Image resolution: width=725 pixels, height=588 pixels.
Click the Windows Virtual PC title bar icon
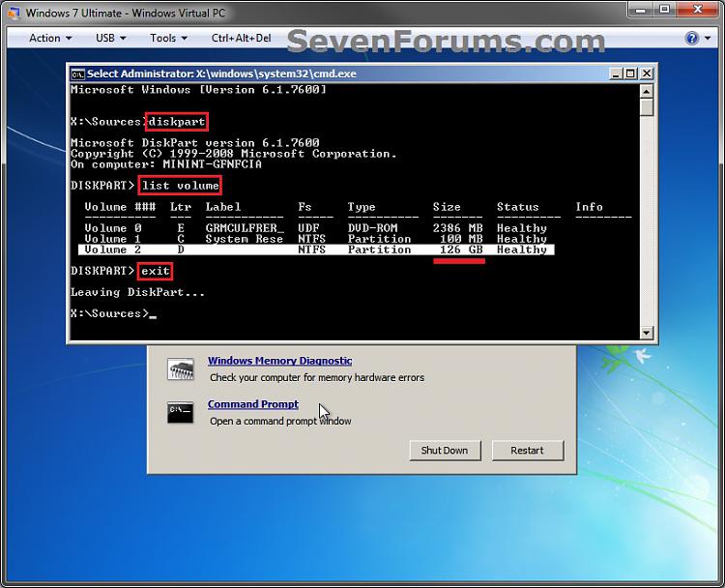[x=14, y=13]
